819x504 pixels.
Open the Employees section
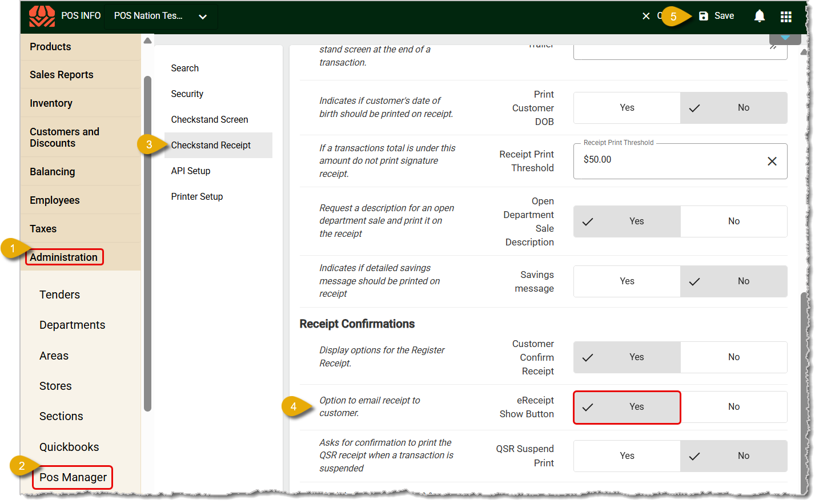pos(81,200)
